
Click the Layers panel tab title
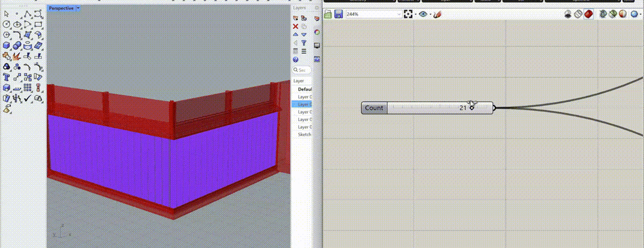point(300,8)
